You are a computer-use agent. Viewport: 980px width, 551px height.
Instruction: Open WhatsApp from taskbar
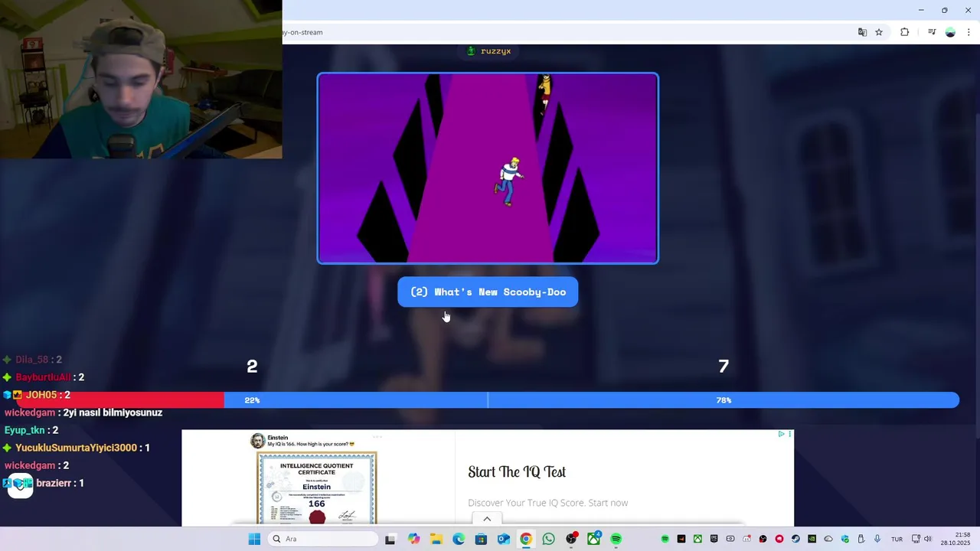[x=548, y=539]
